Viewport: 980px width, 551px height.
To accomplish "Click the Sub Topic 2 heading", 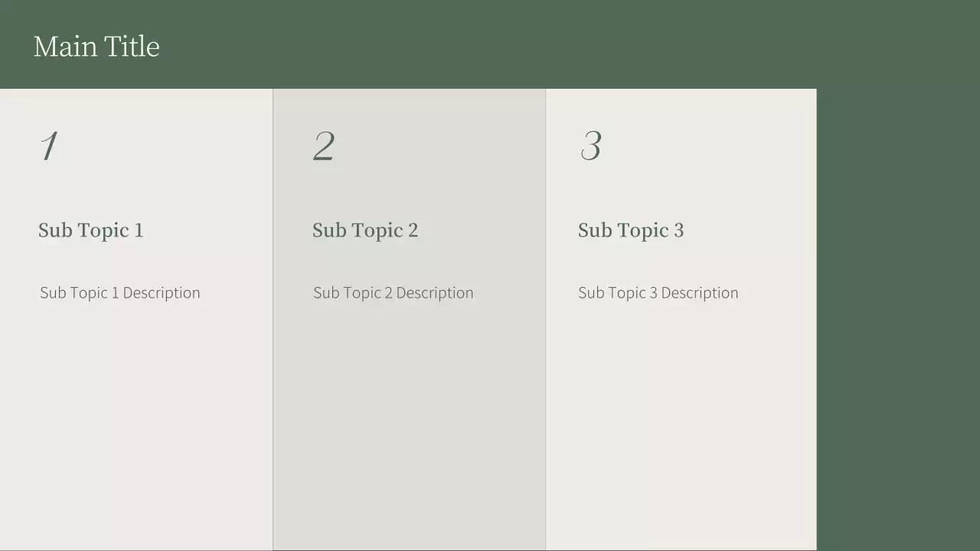I will click(x=365, y=230).
